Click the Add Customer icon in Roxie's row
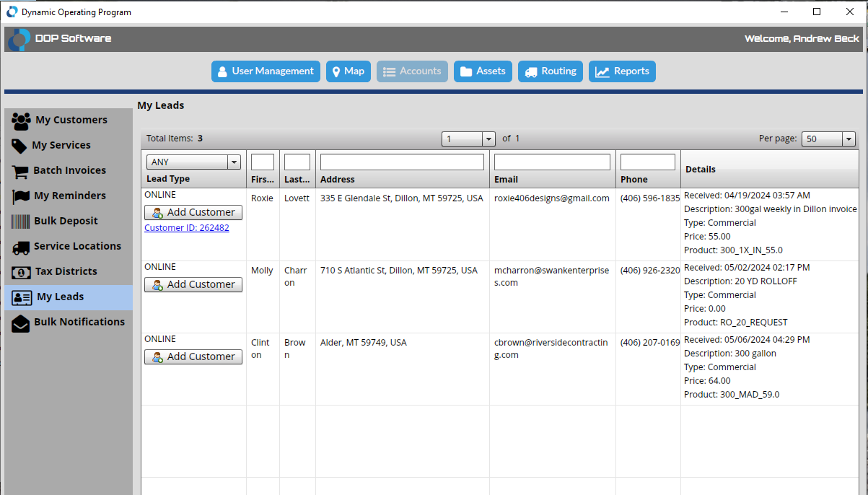868x495 pixels. click(158, 213)
